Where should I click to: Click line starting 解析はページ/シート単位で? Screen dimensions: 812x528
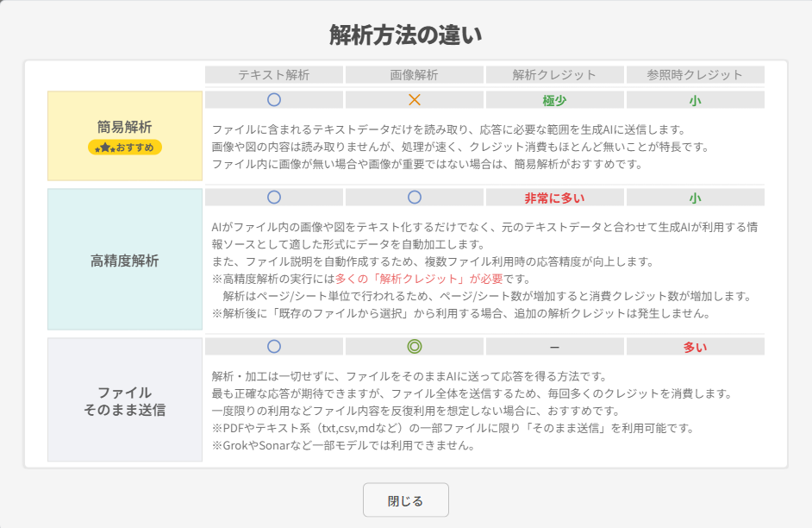tap(487, 296)
